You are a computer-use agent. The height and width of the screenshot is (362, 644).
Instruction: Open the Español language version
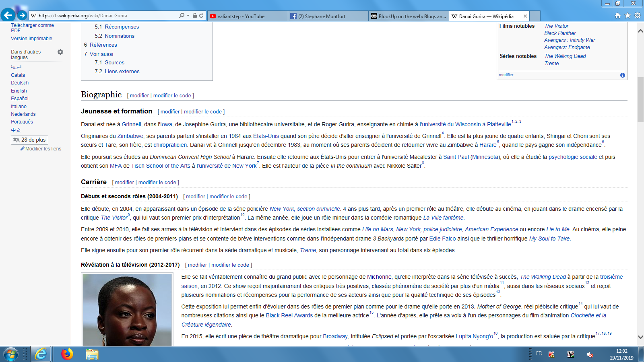point(20,99)
